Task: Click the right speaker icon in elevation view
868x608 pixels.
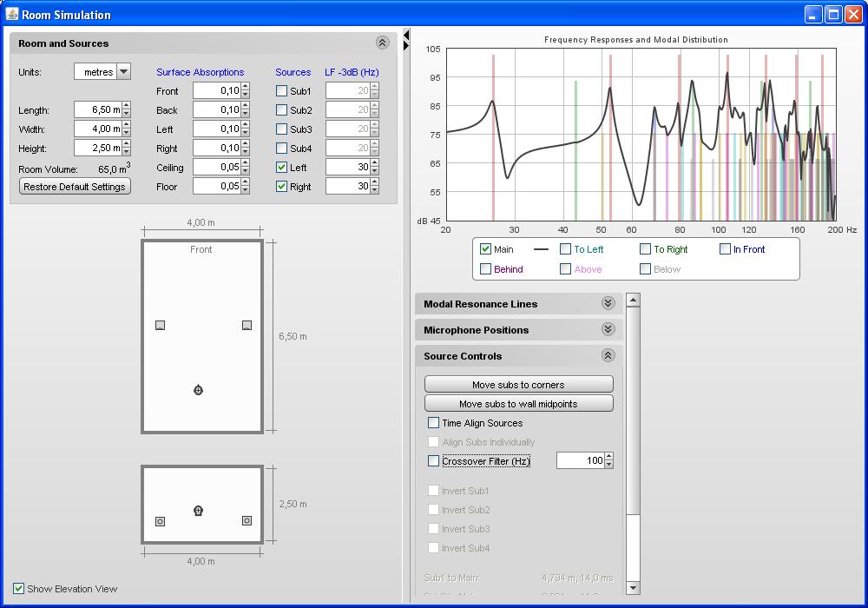Action: (x=247, y=521)
